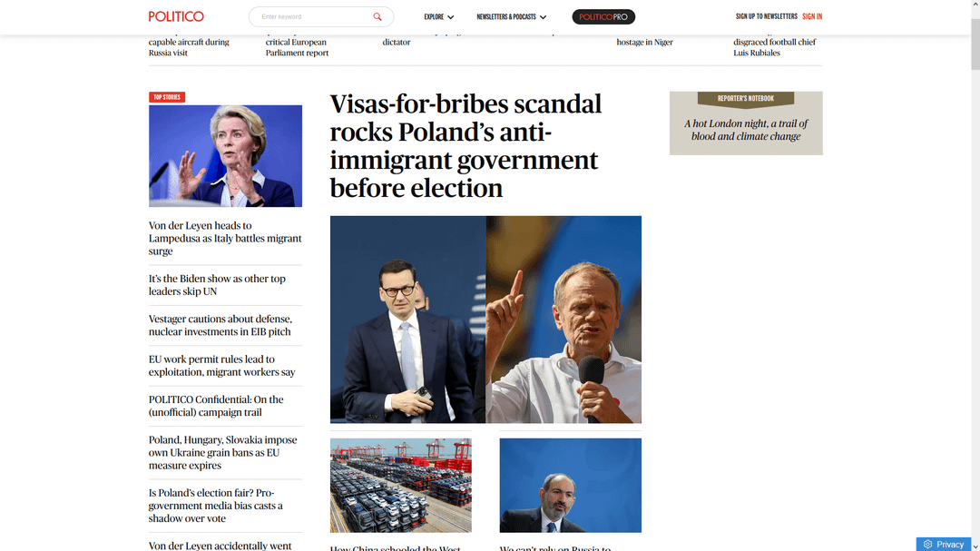Open the Ukraine grain bans story
This screenshot has height=551, width=980.
tap(223, 452)
